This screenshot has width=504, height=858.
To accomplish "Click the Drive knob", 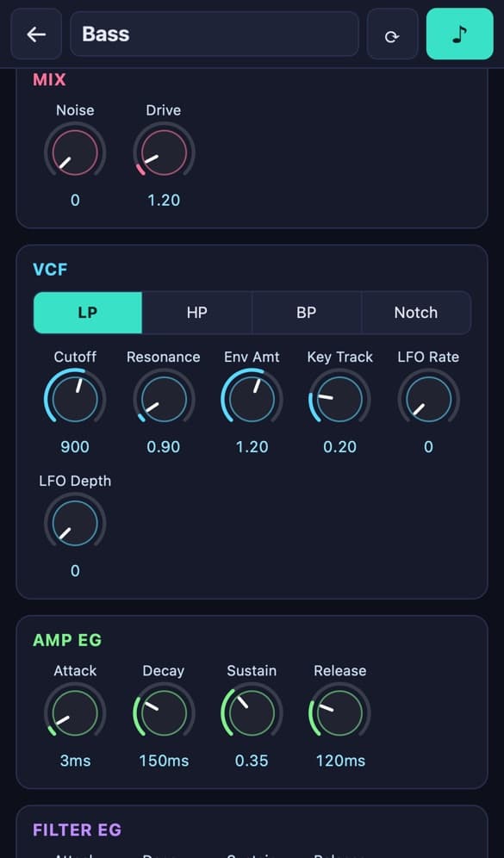I will point(164,152).
